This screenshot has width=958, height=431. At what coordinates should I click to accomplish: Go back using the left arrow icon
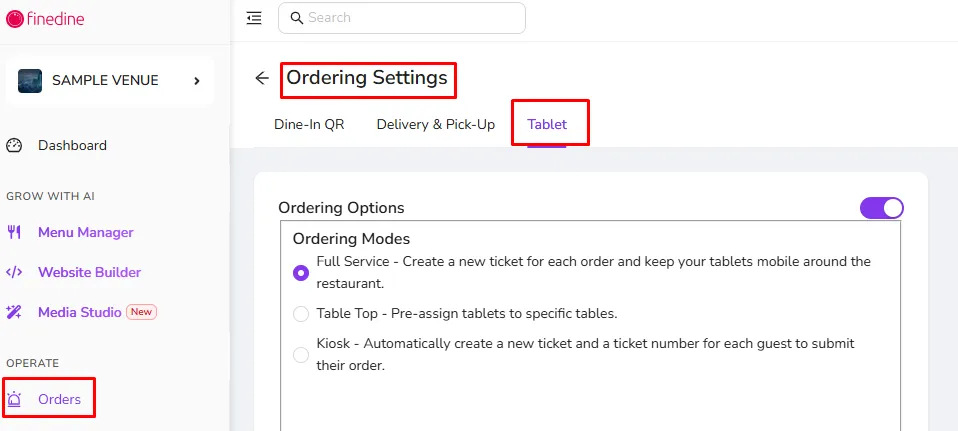(x=262, y=78)
